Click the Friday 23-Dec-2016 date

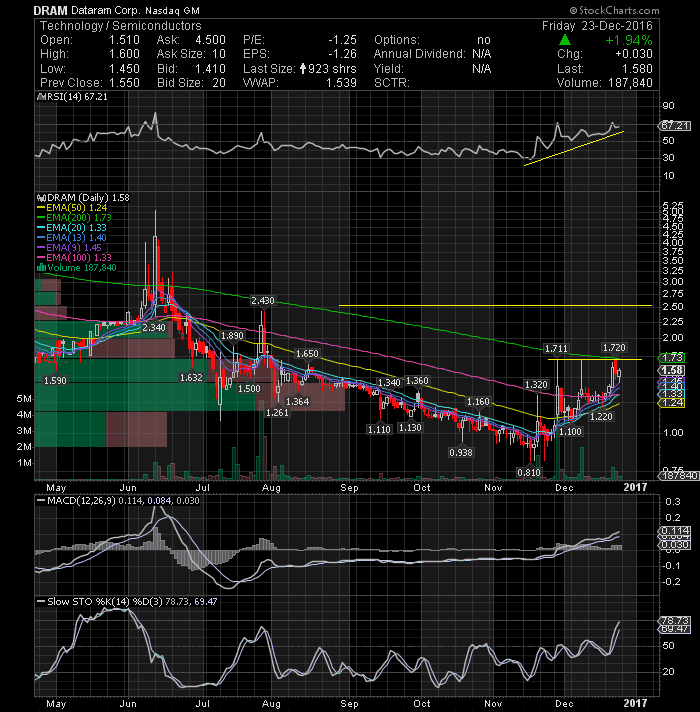597,26
